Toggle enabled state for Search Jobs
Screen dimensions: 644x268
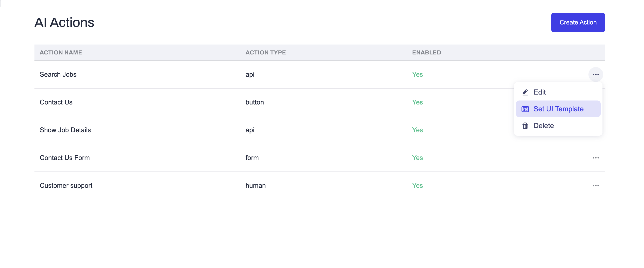click(x=417, y=74)
